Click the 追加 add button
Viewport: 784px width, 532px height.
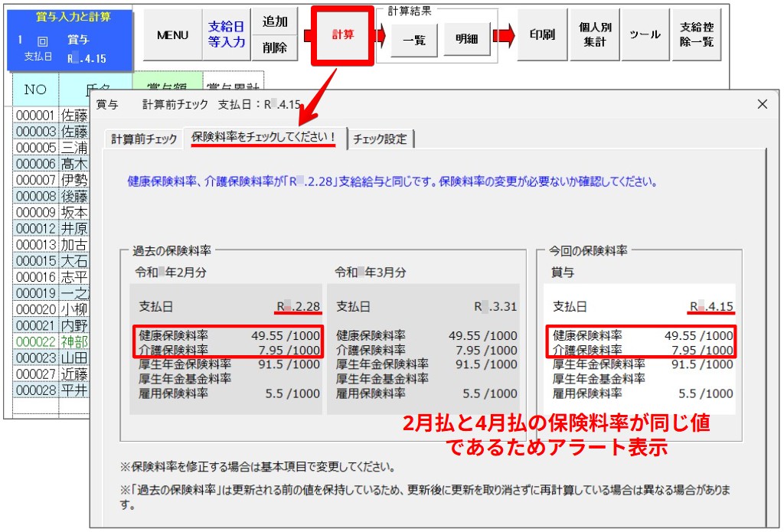(274, 22)
